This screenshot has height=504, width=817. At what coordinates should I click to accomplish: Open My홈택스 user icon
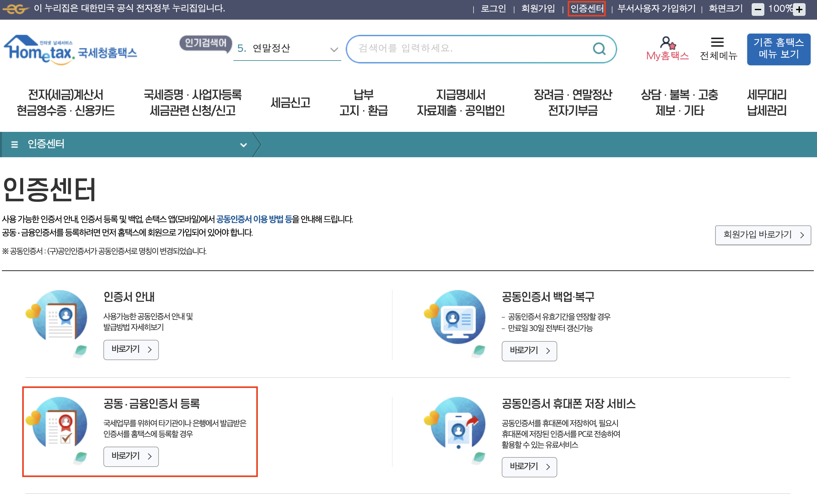click(x=667, y=43)
